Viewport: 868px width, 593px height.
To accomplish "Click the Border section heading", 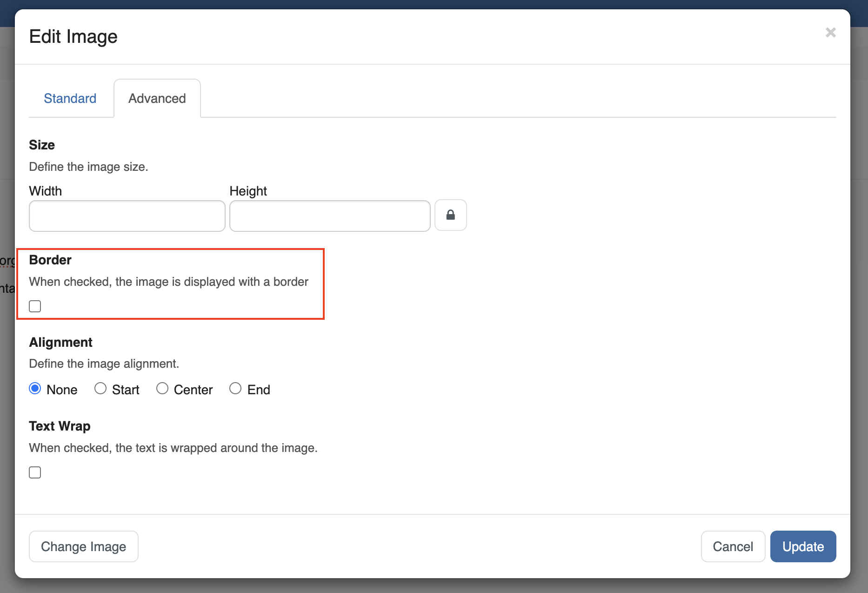I will click(50, 260).
